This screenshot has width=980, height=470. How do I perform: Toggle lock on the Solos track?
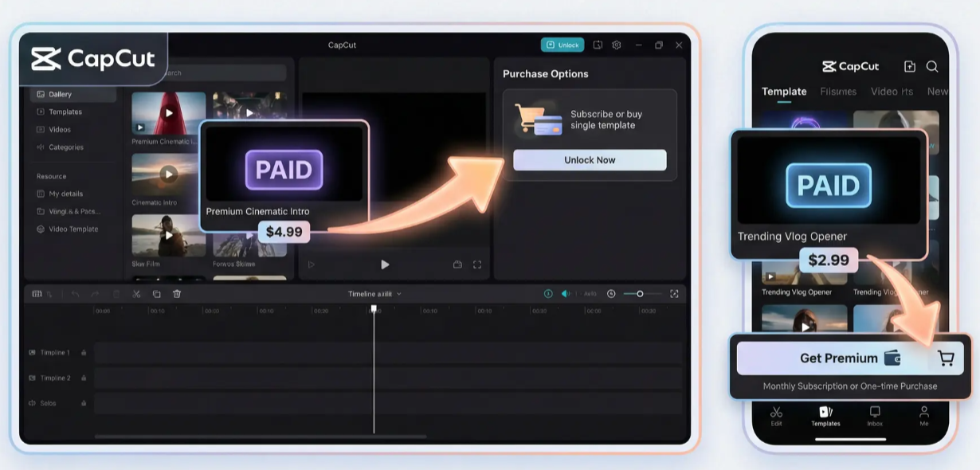pos(84,403)
